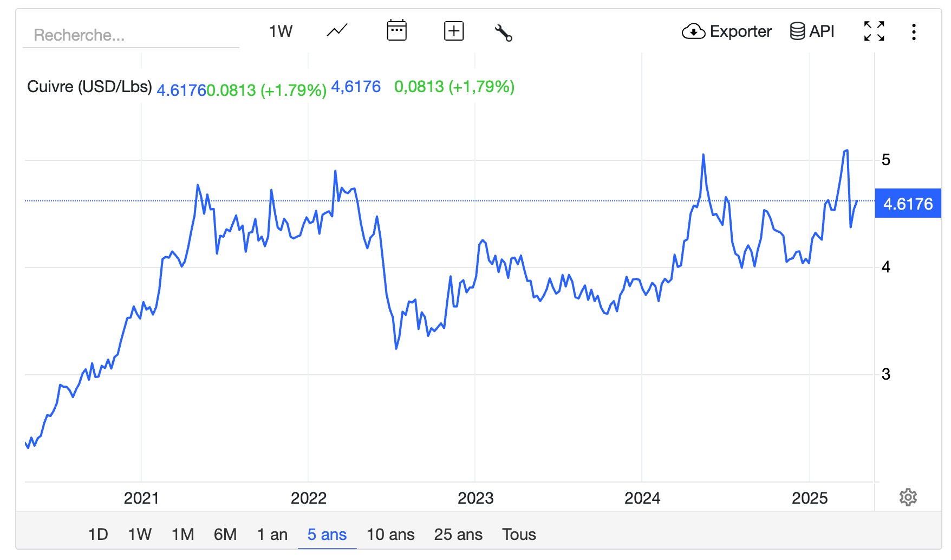This screenshot has width=951, height=560.
Task: Select the 25 ans time range
Action: click(x=458, y=535)
